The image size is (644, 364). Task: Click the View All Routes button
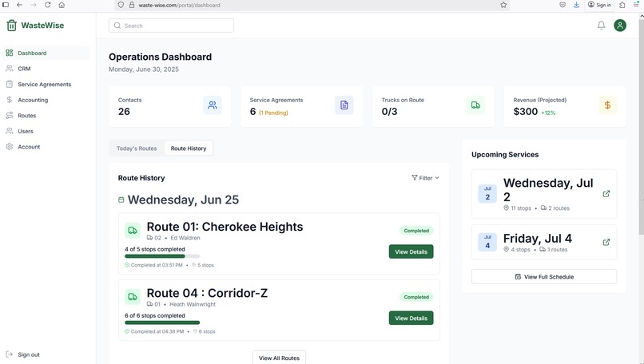pos(279,358)
